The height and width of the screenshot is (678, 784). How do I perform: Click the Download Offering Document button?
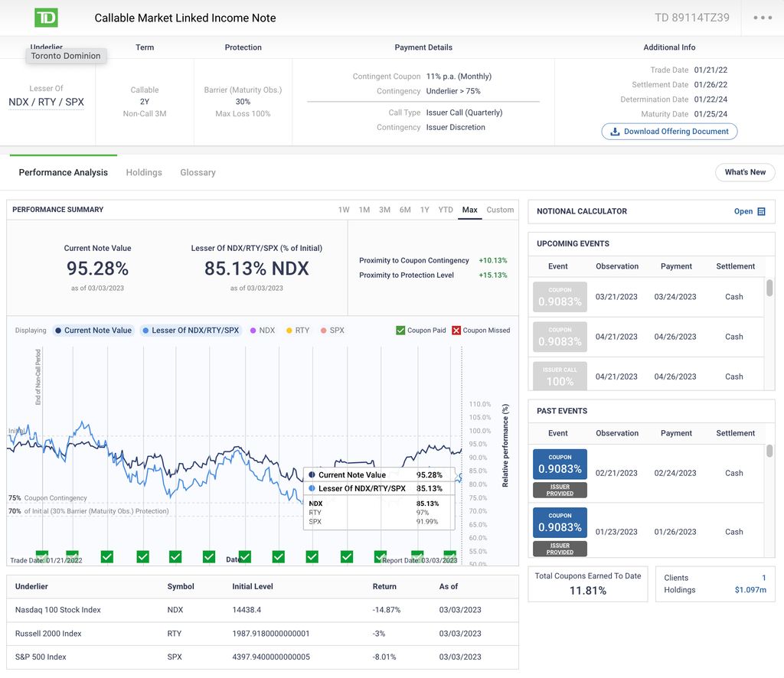click(669, 132)
